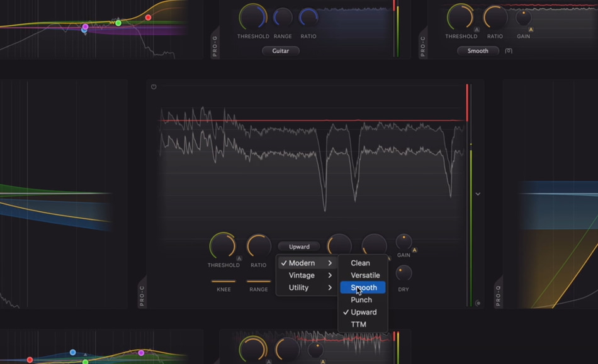Click the center Pro-C THRESHOLD knob
The image size is (598, 364).
tap(223, 246)
